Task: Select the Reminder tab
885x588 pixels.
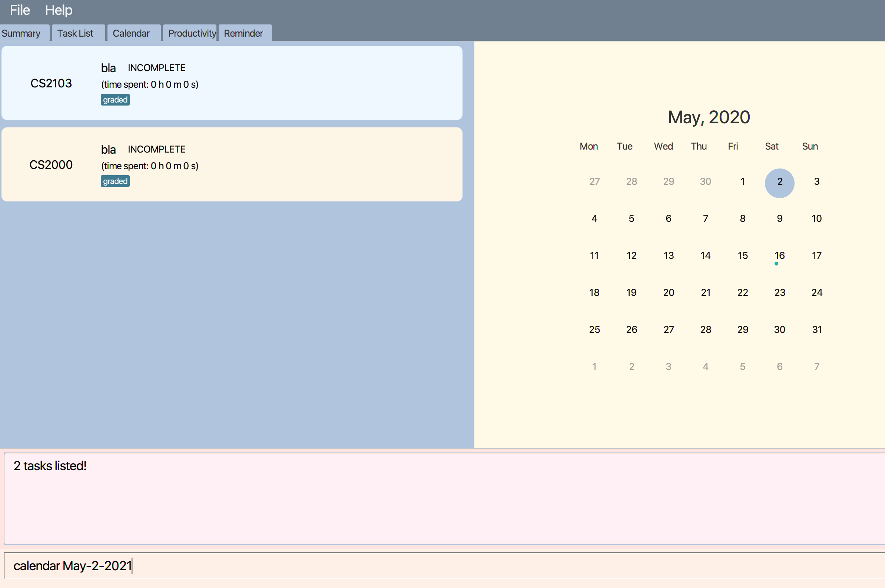Action: tap(243, 33)
